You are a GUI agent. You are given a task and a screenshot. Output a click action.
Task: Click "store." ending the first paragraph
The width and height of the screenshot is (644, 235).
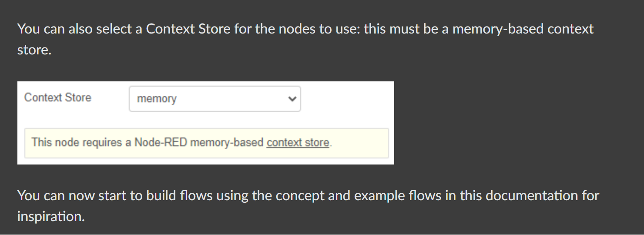click(34, 50)
